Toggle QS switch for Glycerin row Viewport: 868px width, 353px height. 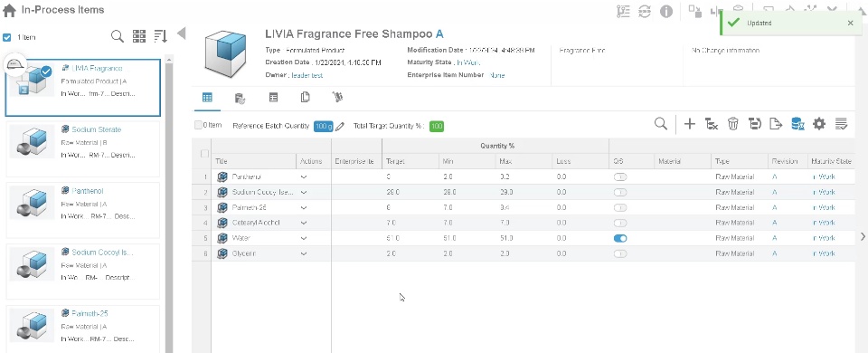coord(620,253)
